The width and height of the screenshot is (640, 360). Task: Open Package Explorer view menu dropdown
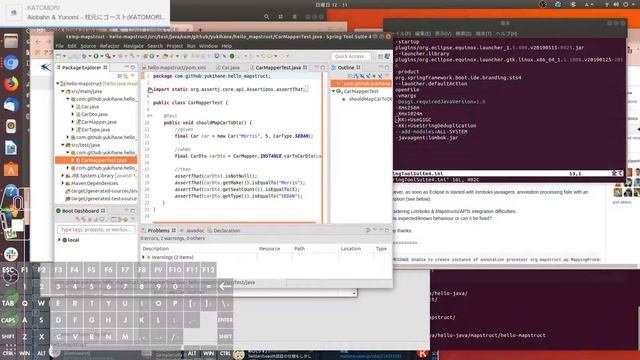(132, 76)
